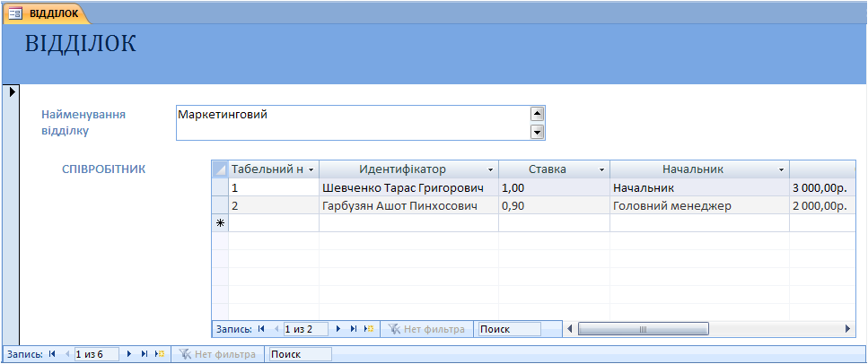Click Ставка cell with value 1,00
This screenshot has height=364, width=868.
(x=554, y=187)
